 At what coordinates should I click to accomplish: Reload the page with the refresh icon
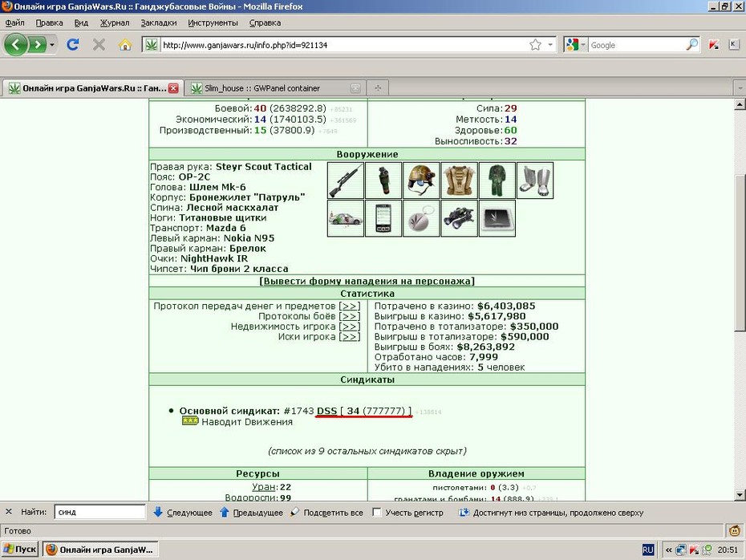72,45
